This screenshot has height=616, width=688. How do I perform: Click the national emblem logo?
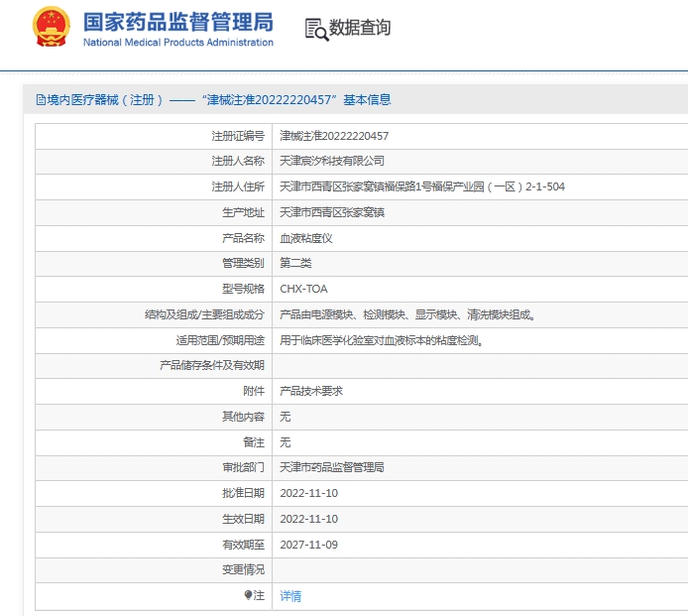tap(52, 27)
